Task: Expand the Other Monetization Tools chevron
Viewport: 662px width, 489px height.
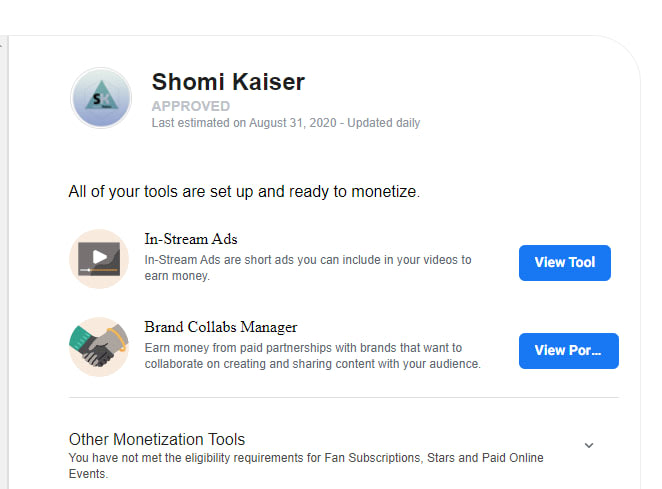Action: pos(589,445)
